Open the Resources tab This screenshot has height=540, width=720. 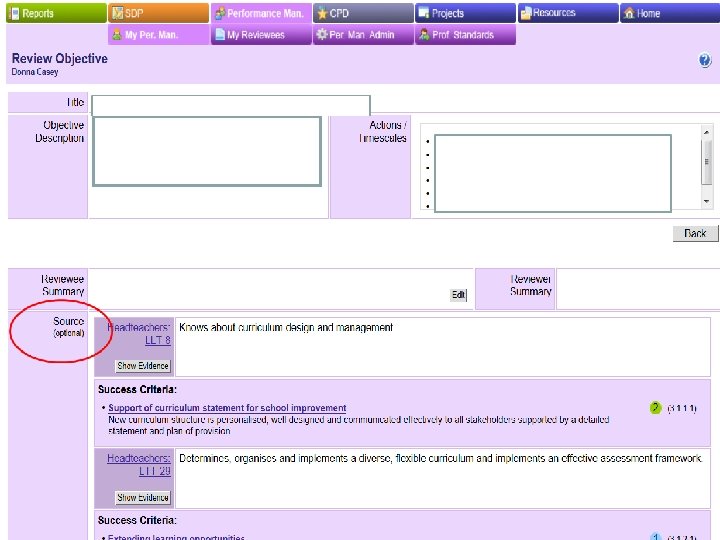[568, 13]
